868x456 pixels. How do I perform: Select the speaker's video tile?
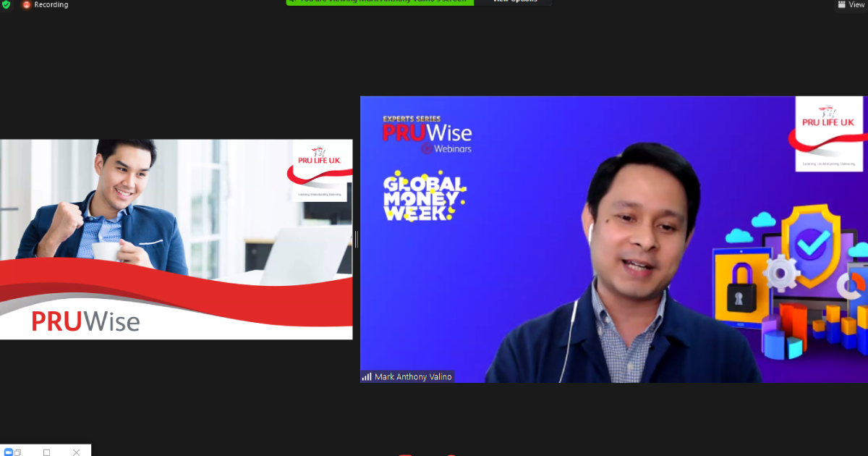click(x=613, y=239)
